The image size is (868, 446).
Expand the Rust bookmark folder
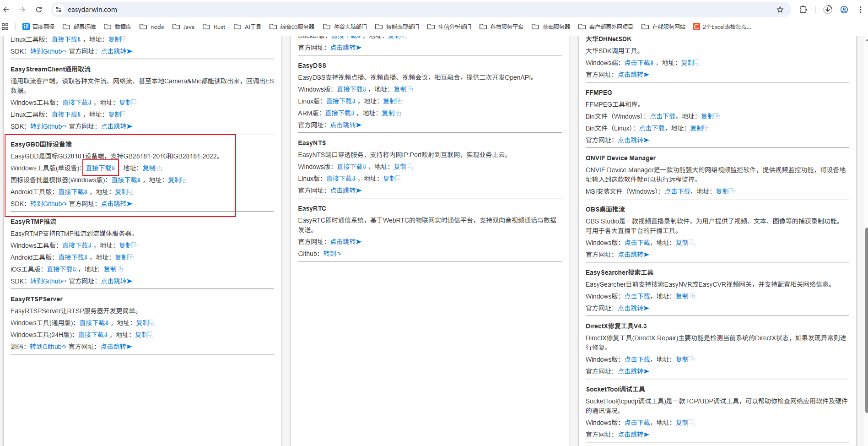(x=214, y=27)
